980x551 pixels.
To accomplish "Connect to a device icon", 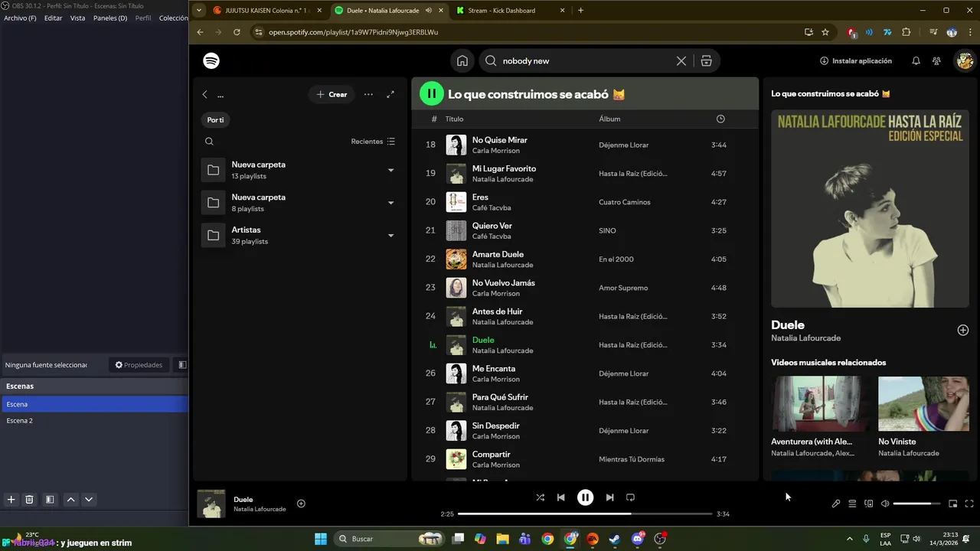I will [x=868, y=504].
